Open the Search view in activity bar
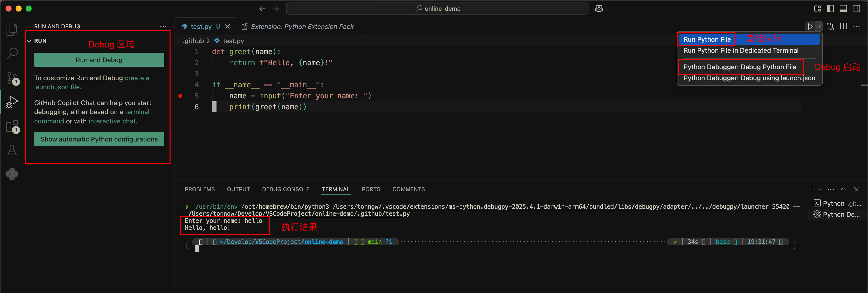This screenshot has height=293, width=868. click(12, 53)
